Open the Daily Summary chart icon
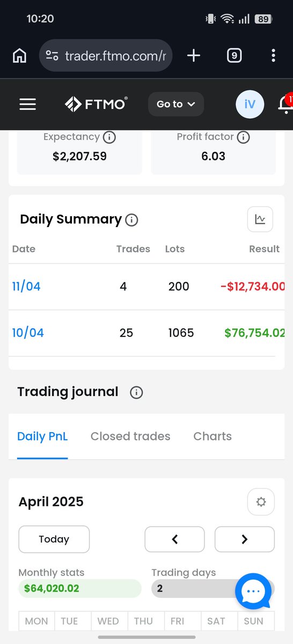 click(260, 219)
